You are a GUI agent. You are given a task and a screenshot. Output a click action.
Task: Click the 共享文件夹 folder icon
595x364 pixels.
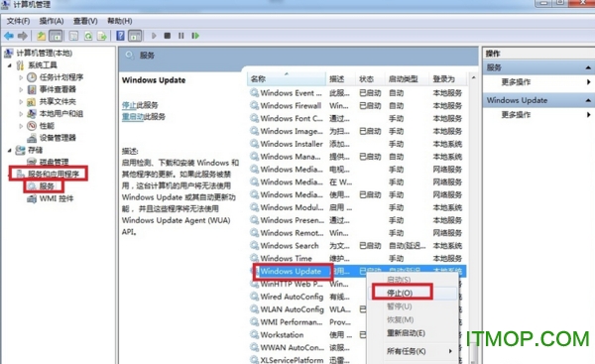pyautogui.click(x=32, y=102)
